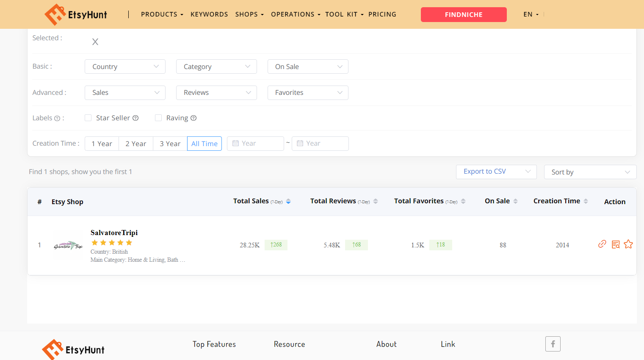
Task: Enable the Raving checkbox
Action: (158, 118)
